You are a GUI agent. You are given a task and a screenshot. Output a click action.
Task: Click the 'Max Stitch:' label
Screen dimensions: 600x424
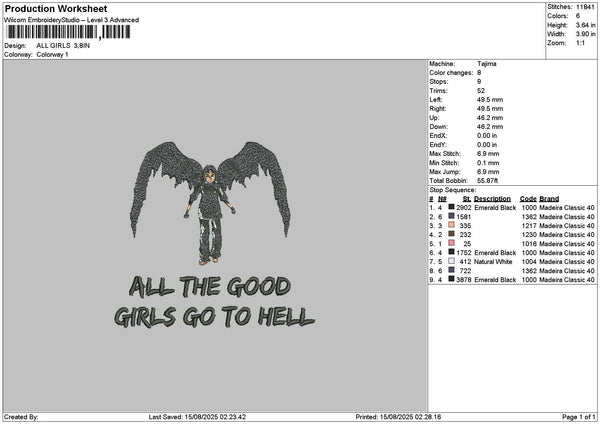(445, 154)
